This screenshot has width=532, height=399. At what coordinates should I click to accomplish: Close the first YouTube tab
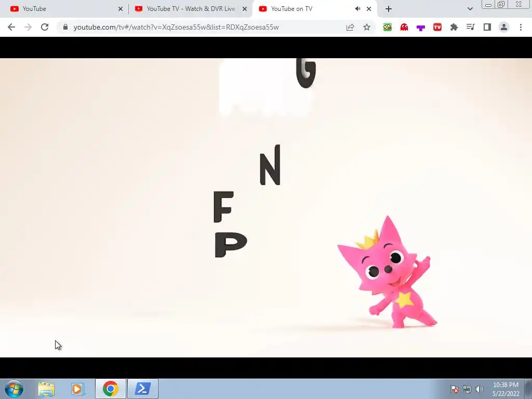click(121, 9)
